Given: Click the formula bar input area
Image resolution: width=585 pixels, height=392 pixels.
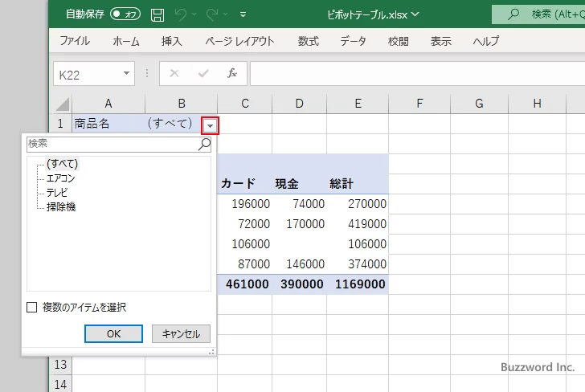Looking at the screenshot, I should [x=418, y=74].
